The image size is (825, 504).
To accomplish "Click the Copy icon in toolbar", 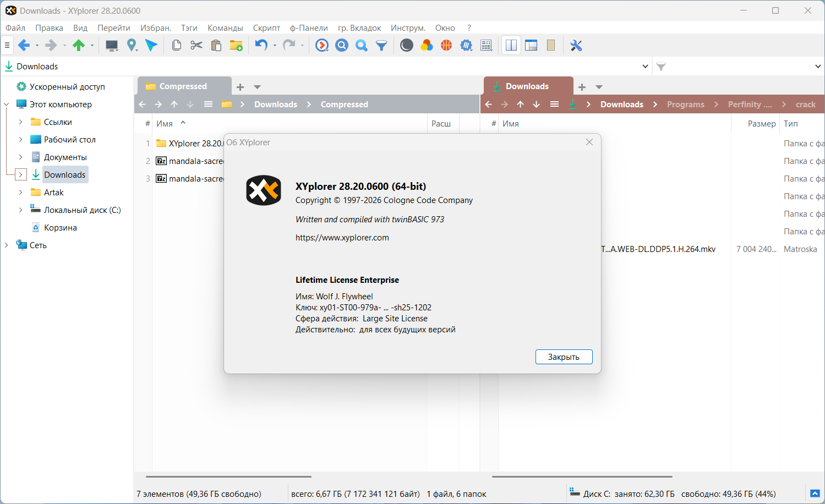I will [177, 46].
